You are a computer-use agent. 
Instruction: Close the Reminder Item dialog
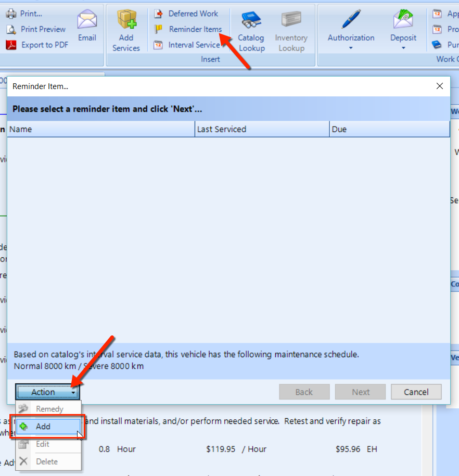tap(440, 86)
